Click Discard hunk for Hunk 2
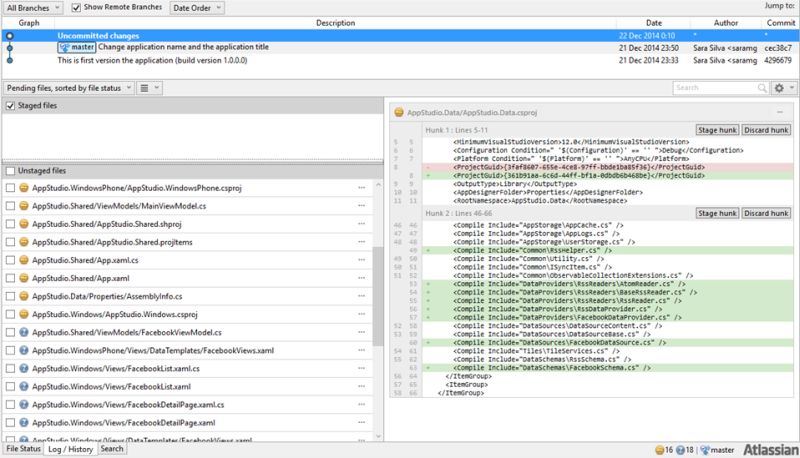800x458 pixels. [x=765, y=214]
